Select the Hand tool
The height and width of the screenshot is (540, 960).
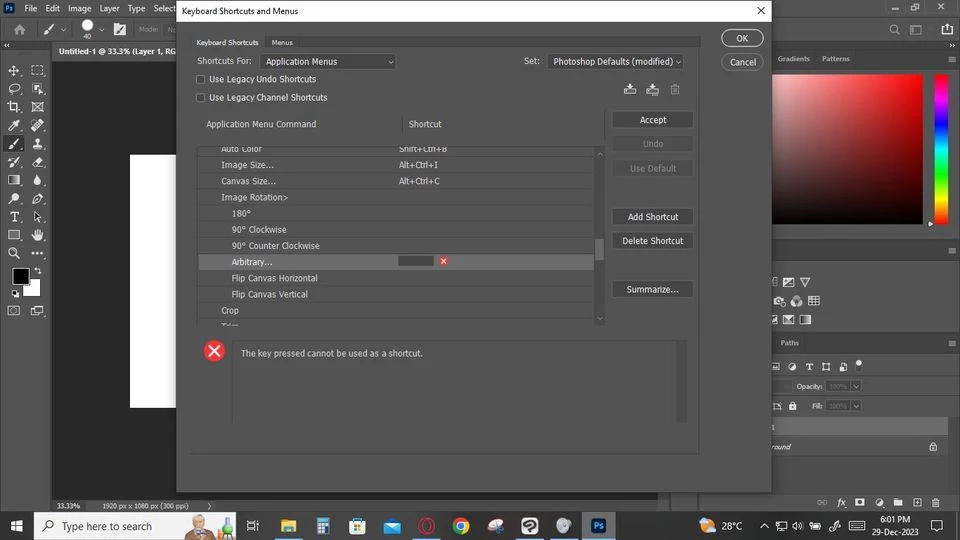click(37, 235)
